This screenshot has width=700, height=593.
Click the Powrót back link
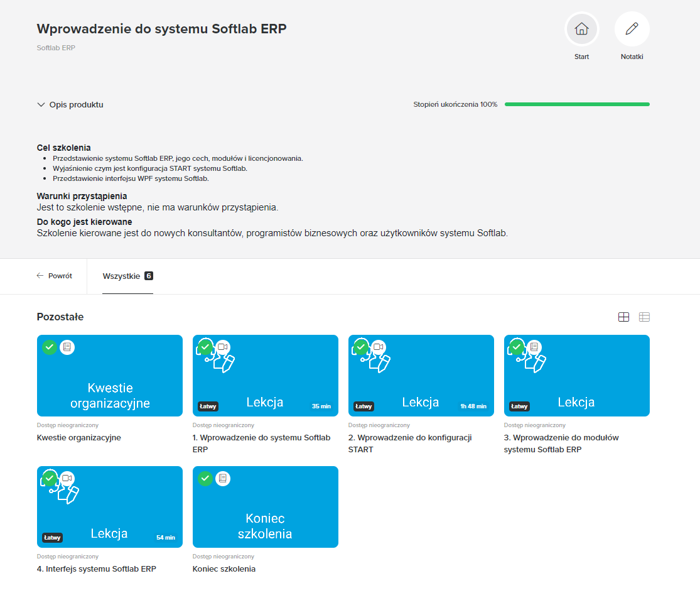pos(55,276)
